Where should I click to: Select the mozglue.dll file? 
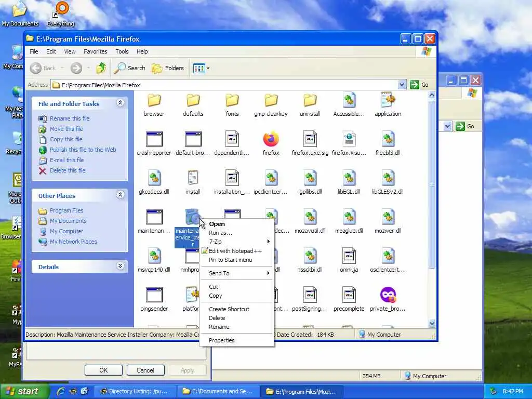click(349, 217)
